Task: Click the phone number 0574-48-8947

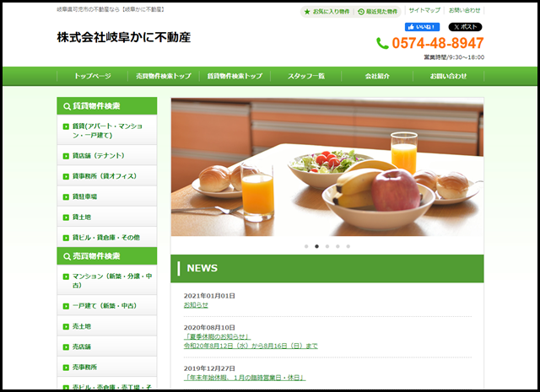Action: tap(438, 43)
